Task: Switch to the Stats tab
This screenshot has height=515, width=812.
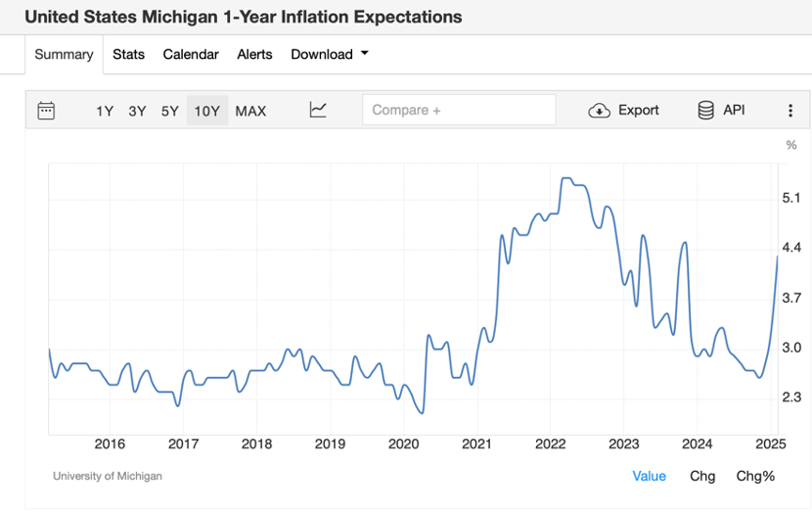Action: (x=128, y=55)
